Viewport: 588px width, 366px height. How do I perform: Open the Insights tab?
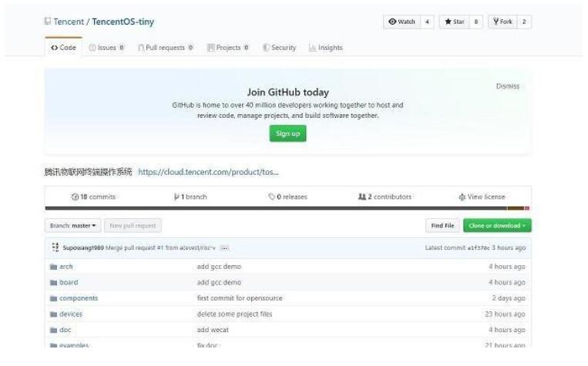click(325, 48)
